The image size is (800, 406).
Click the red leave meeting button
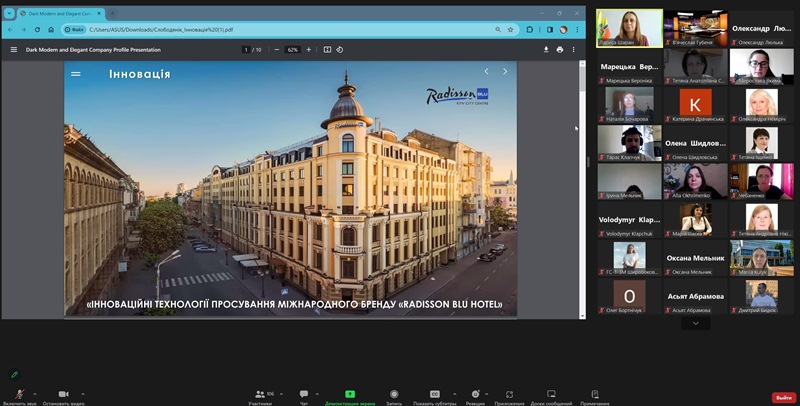pos(783,397)
